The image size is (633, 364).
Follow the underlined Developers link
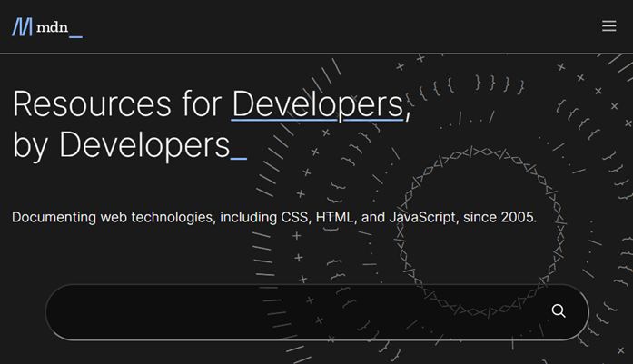pyautogui.click(x=318, y=103)
